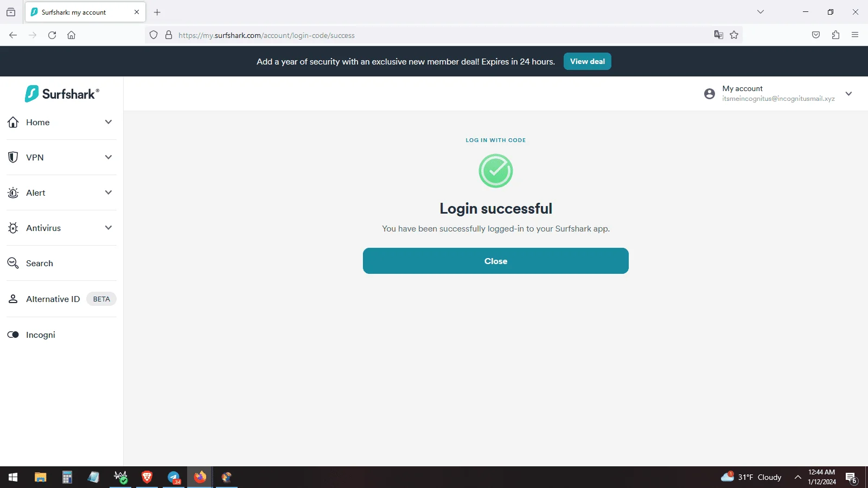Click the My account label
868x488 pixels.
tap(742, 88)
